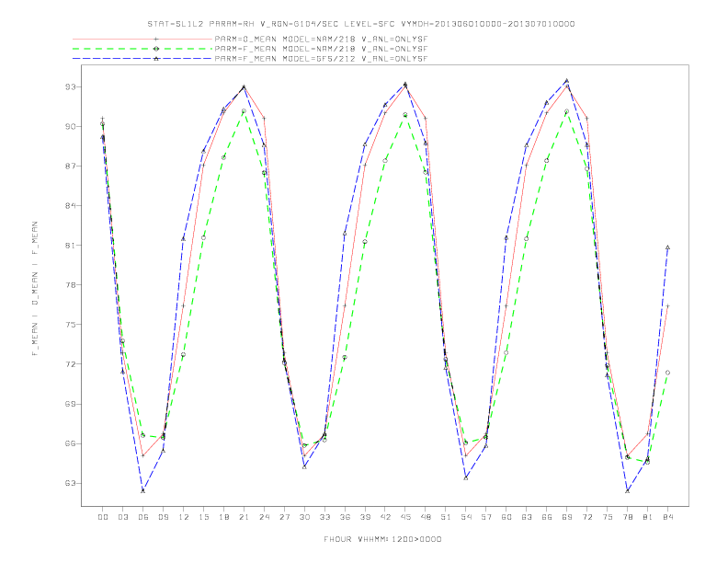The image size is (728, 563).
Task: Click x-axis tick label 84
Action: pyautogui.click(x=668, y=517)
